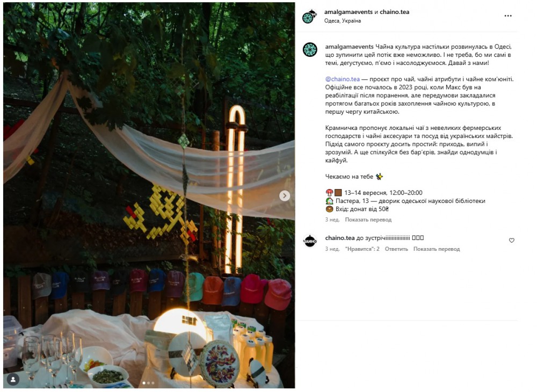View the Одеса, Україна location page
This screenshot has height=392, width=537.
tap(343, 21)
